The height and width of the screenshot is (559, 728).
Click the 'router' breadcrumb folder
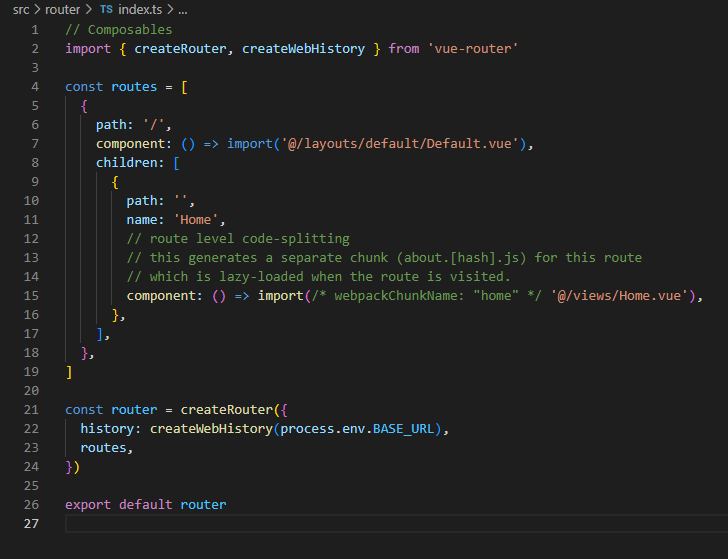click(x=63, y=10)
